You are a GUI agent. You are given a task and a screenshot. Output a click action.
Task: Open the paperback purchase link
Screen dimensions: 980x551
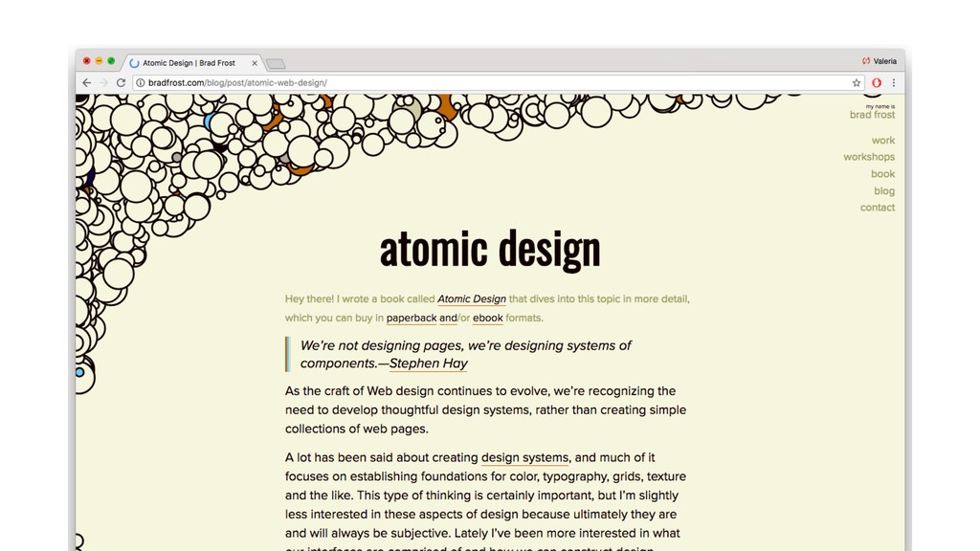click(x=412, y=318)
